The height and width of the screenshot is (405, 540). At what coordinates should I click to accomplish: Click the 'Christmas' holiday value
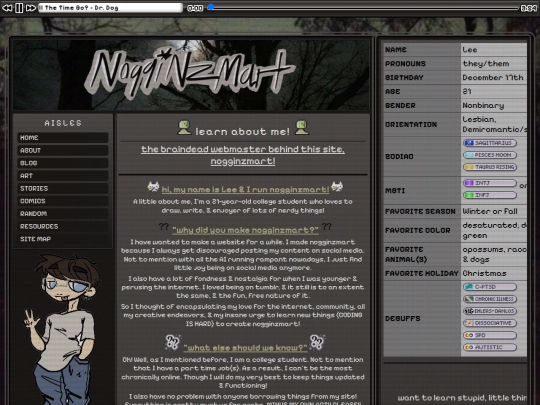(x=484, y=273)
